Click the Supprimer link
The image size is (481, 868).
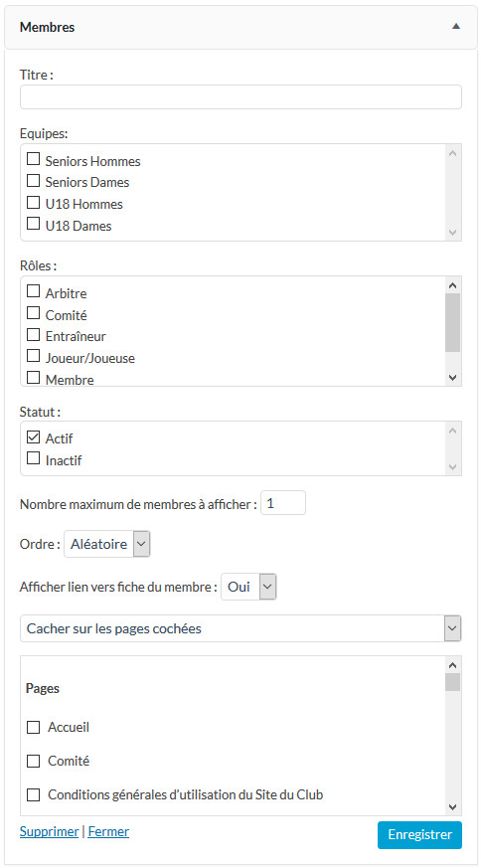point(50,832)
